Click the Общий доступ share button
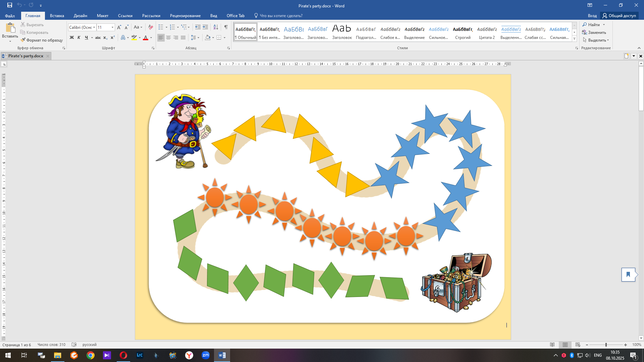Viewport: 644px width, 362px height. click(619, 15)
